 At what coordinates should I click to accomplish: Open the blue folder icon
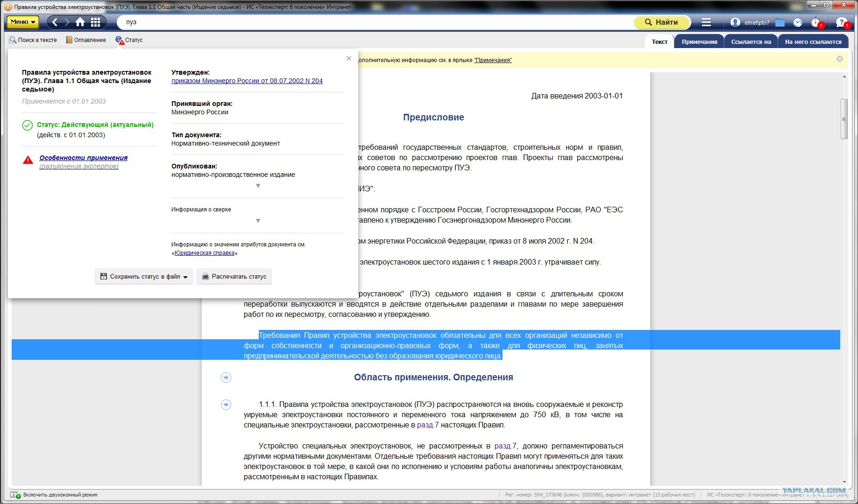[780, 22]
